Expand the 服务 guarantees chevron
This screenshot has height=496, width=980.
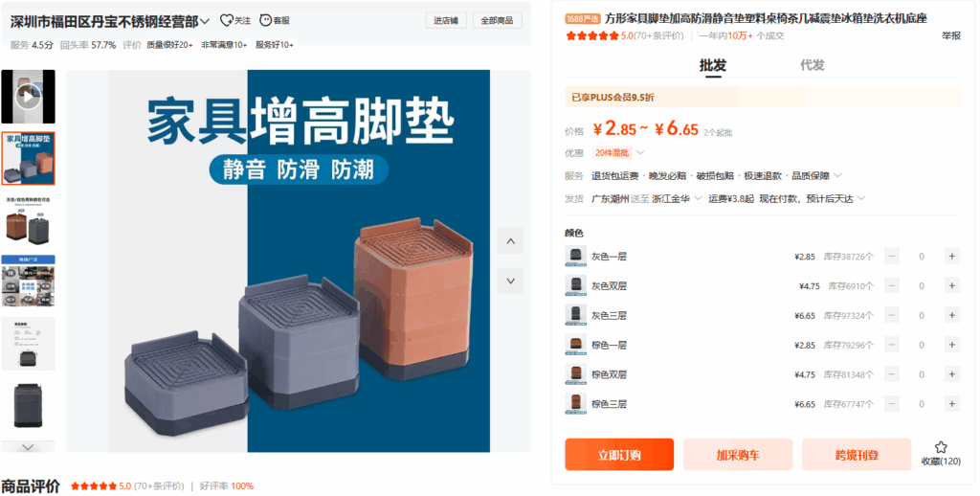point(837,176)
